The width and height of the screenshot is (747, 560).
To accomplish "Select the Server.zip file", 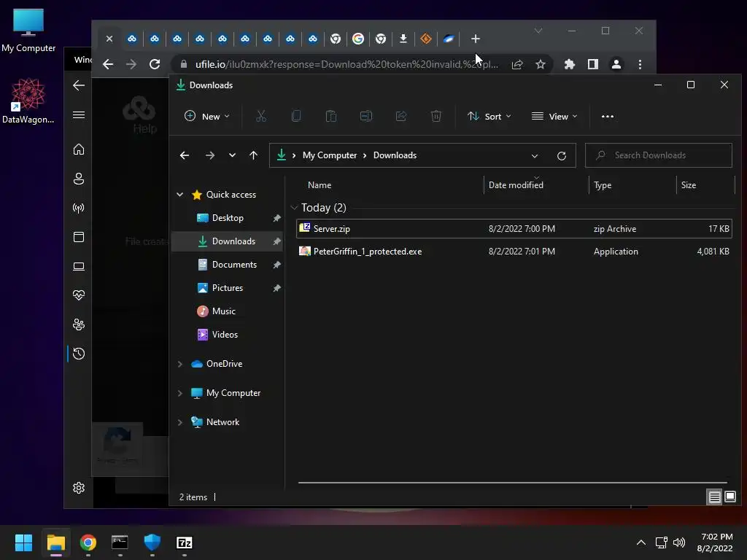I will 514,228.
